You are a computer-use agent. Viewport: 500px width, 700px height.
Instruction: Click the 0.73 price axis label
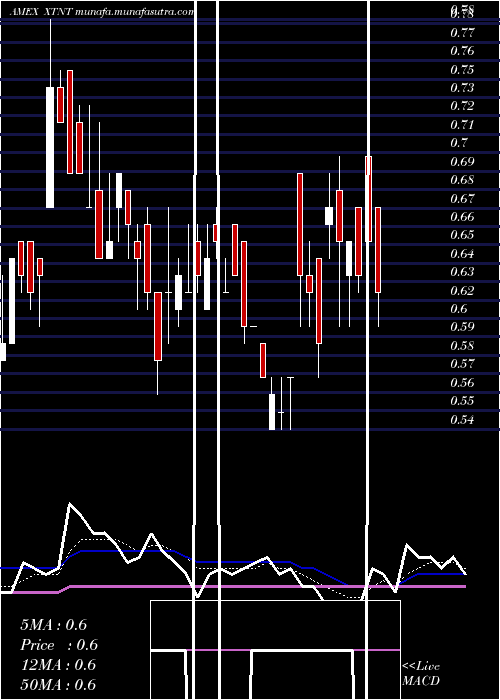coord(462,88)
